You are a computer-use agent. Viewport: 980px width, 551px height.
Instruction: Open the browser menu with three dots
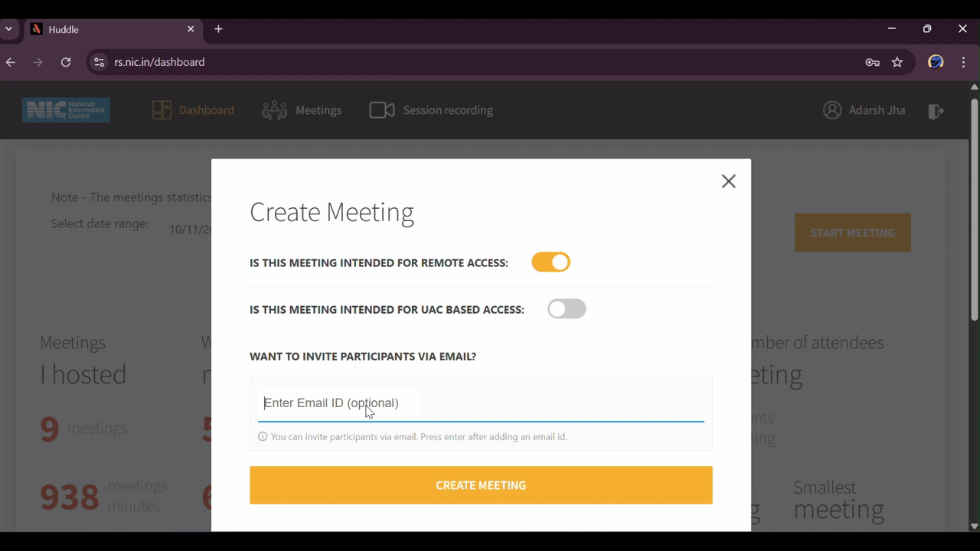point(963,62)
